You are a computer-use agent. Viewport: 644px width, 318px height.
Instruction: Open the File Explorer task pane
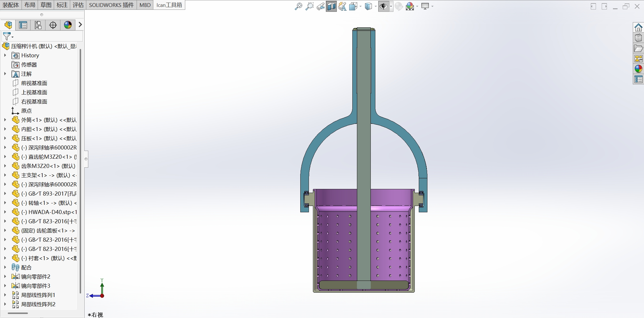point(638,48)
